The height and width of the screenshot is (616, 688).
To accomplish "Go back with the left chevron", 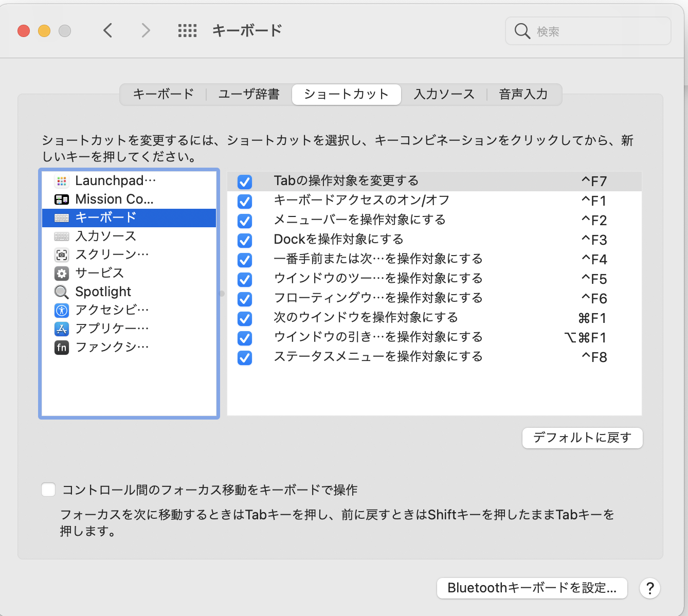I will pyautogui.click(x=108, y=31).
